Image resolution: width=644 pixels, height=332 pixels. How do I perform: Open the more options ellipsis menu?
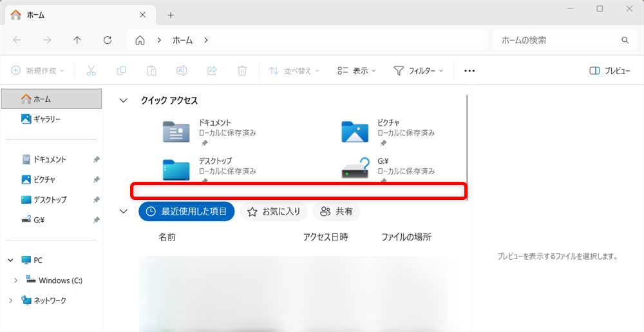469,71
